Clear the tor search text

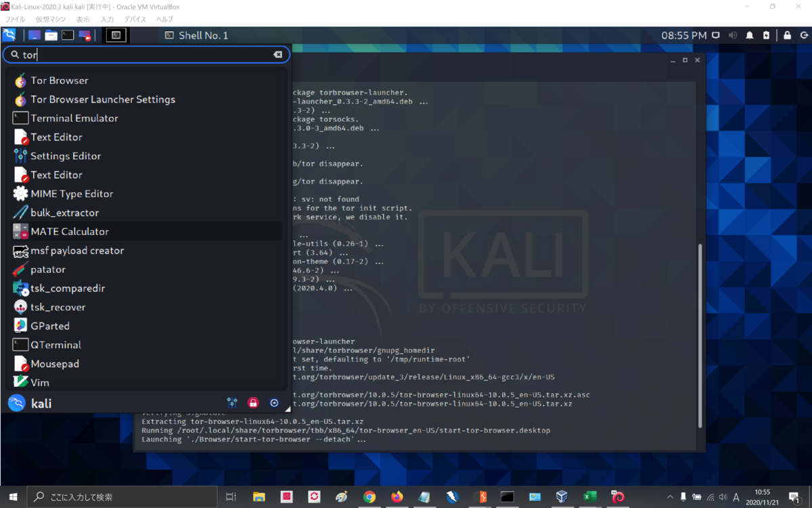[277, 55]
